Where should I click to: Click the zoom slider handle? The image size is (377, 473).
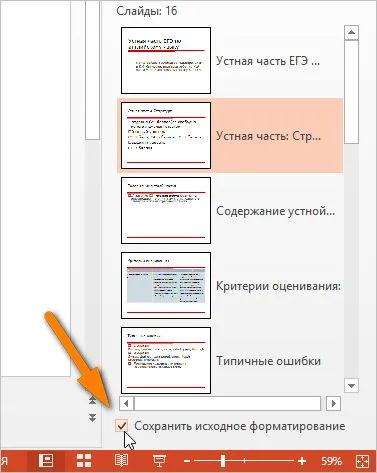223,461
